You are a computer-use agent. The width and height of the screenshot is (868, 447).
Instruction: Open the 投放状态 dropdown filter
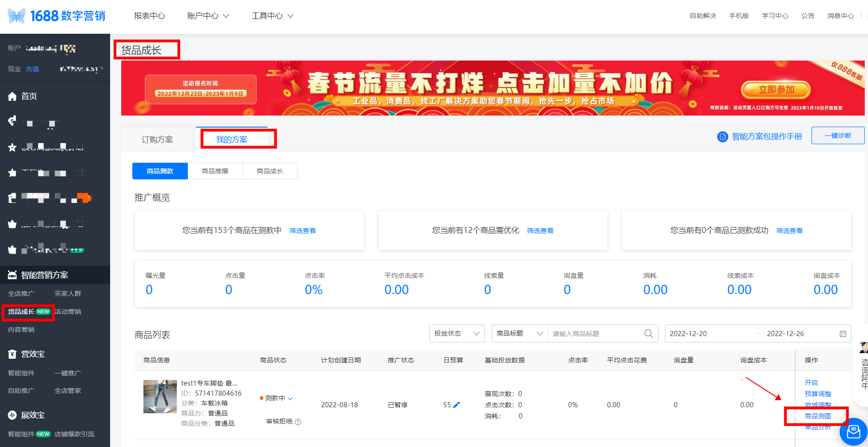tap(457, 334)
